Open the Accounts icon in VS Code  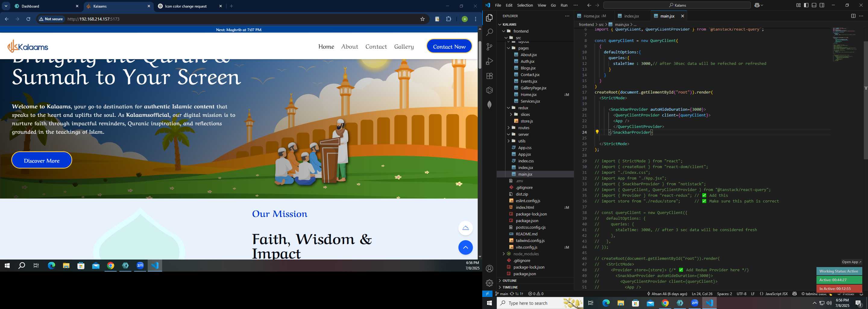tap(489, 269)
